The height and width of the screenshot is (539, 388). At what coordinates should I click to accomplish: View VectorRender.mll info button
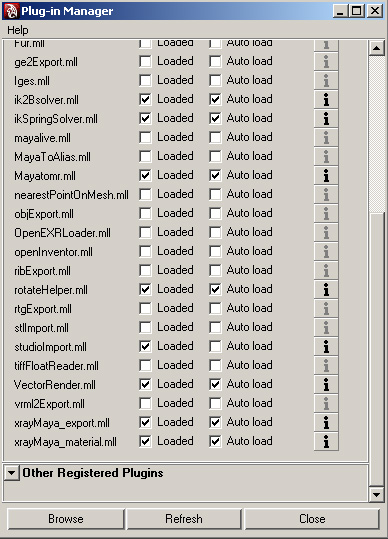326,385
